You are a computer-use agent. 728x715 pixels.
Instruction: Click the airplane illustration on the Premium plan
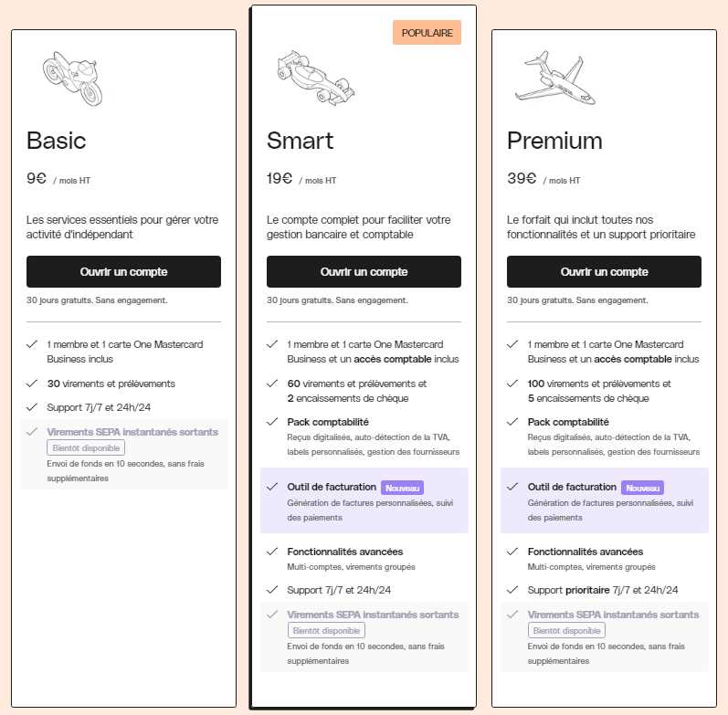[555, 78]
